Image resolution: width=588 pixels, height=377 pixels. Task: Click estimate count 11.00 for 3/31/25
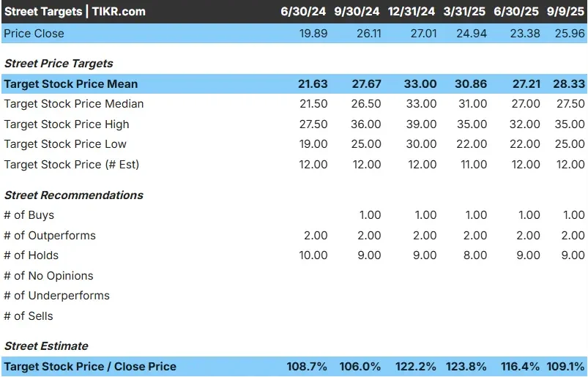click(x=474, y=165)
